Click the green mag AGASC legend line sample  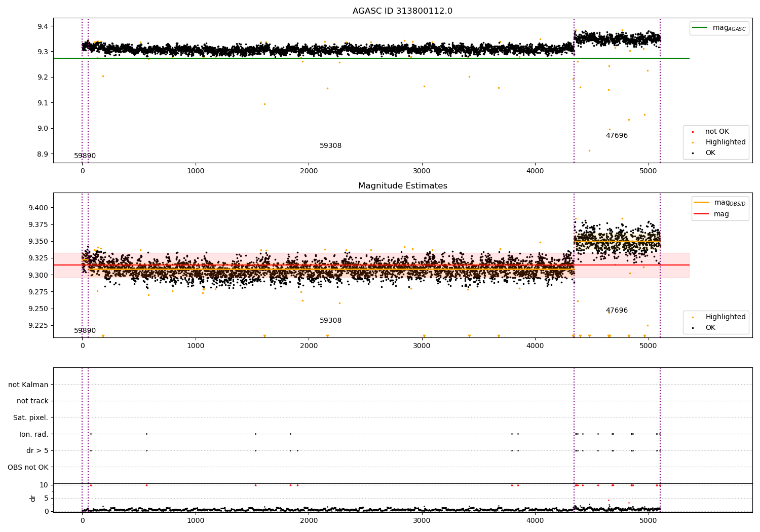click(x=700, y=28)
